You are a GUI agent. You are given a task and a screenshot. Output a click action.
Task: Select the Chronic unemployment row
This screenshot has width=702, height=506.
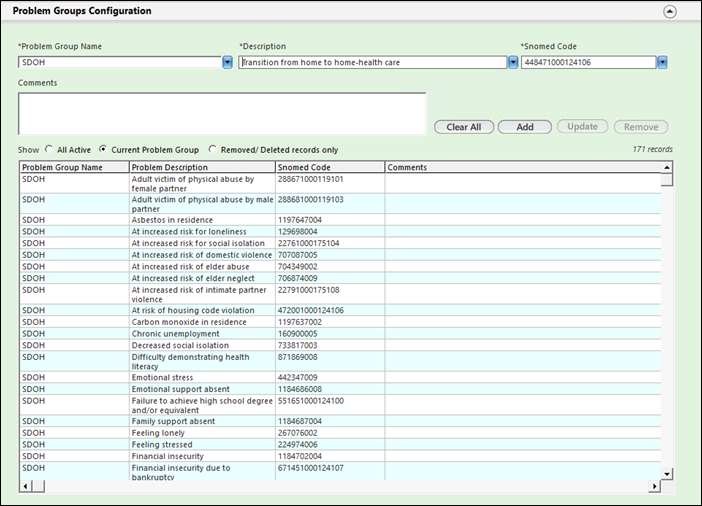(340, 334)
